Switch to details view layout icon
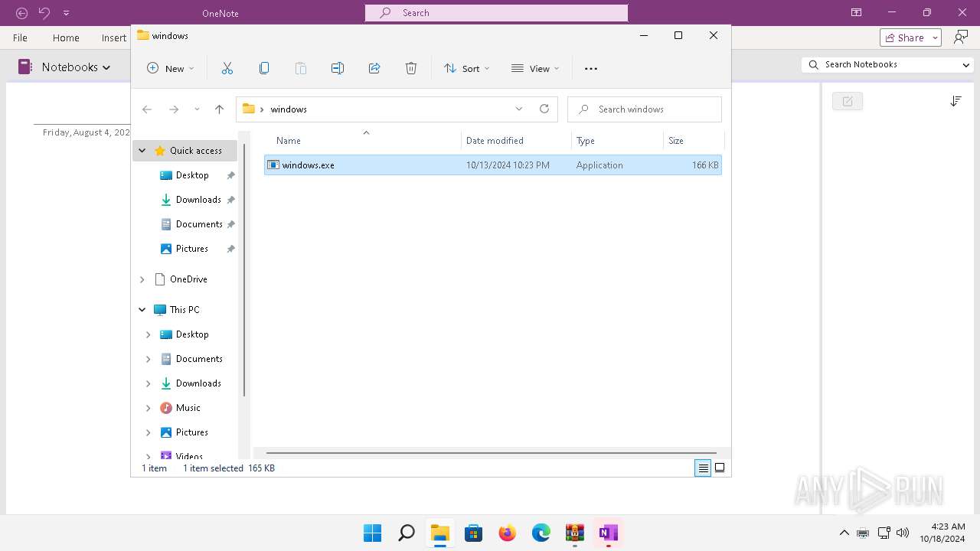This screenshot has width=980, height=551. pyautogui.click(x=703, y=468)
